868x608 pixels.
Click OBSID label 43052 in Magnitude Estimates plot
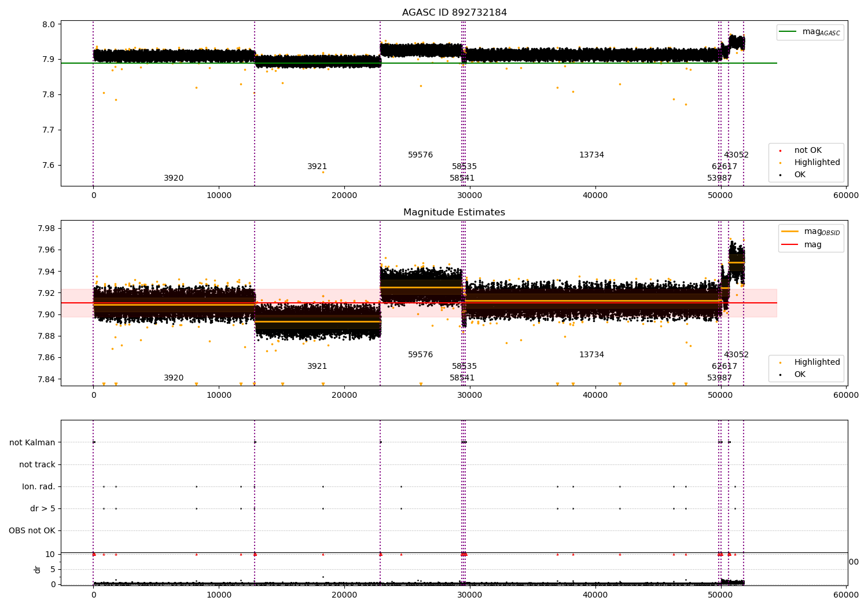point(736,355)
